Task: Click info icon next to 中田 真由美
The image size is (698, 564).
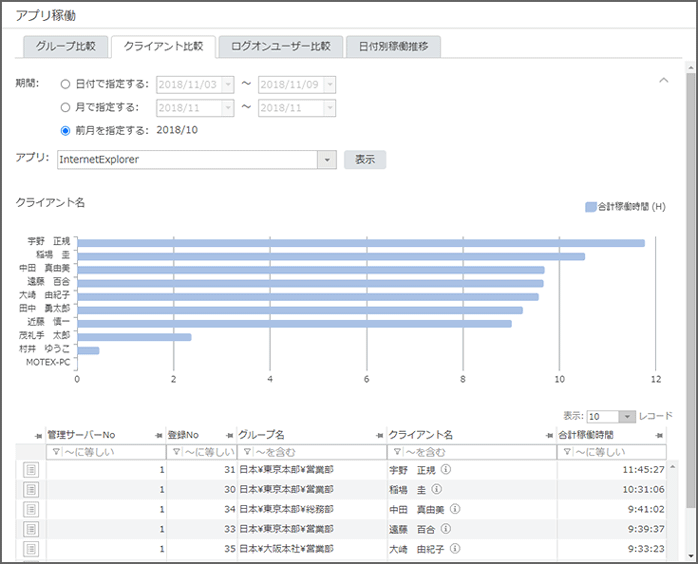Action: pos(455,509)
